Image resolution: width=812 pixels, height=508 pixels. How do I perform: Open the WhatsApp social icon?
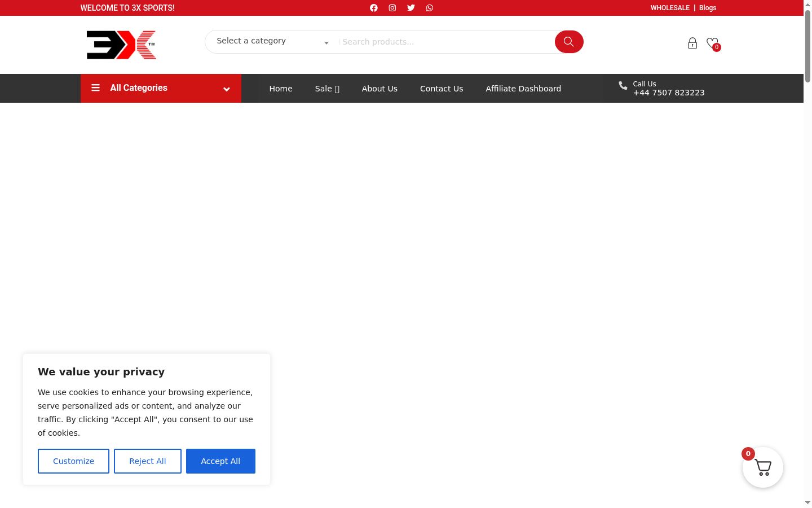click(430, 8)
